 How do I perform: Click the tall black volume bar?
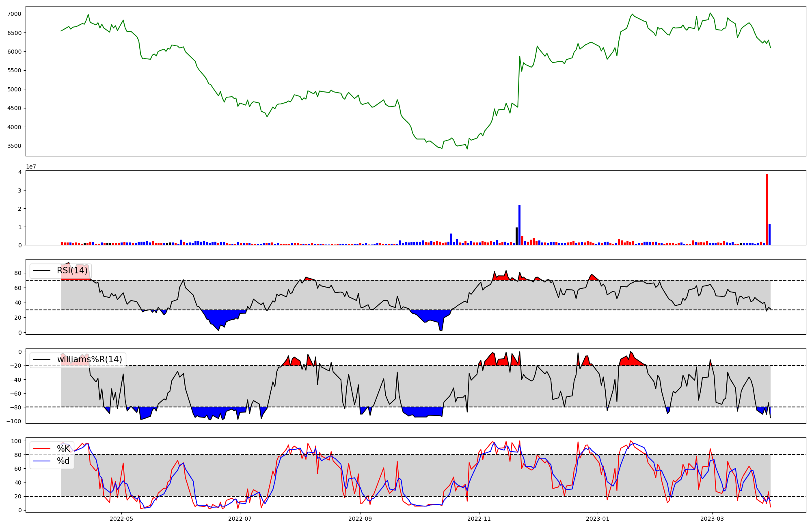point(516,236)
